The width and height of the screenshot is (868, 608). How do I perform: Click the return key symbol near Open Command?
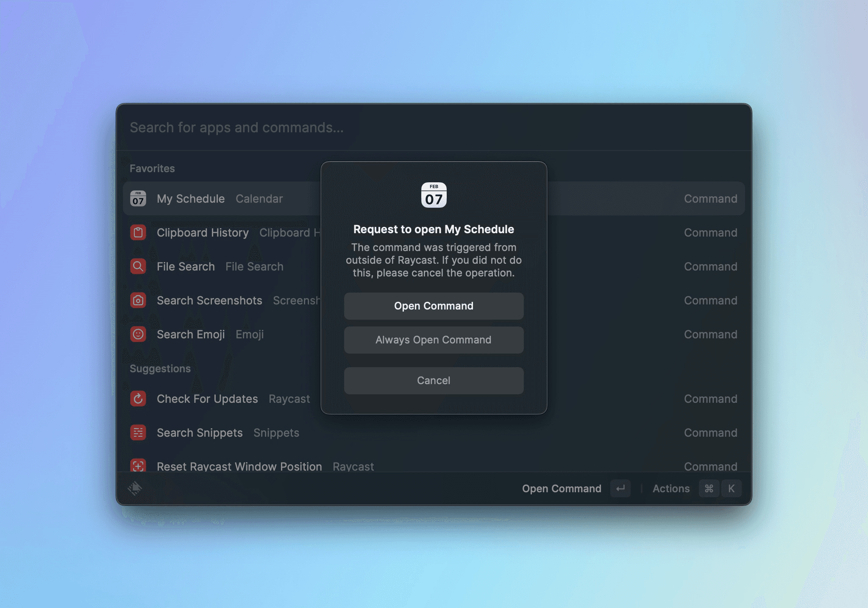620,488
